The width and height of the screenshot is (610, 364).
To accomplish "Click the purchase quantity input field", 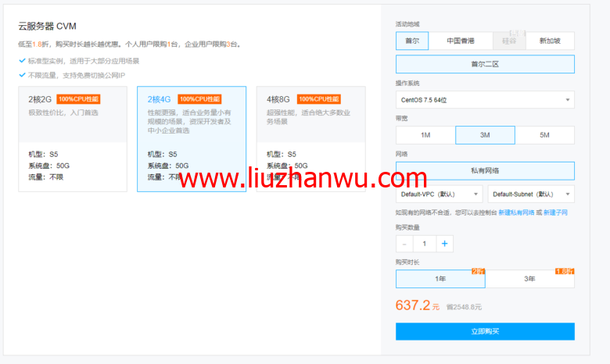I will [425, 244].
